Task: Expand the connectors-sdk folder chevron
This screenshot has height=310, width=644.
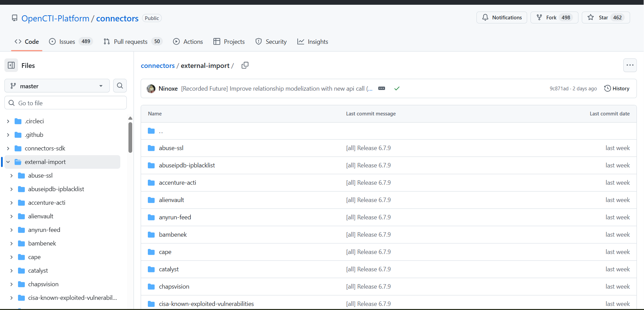Action: pos(8,148)
